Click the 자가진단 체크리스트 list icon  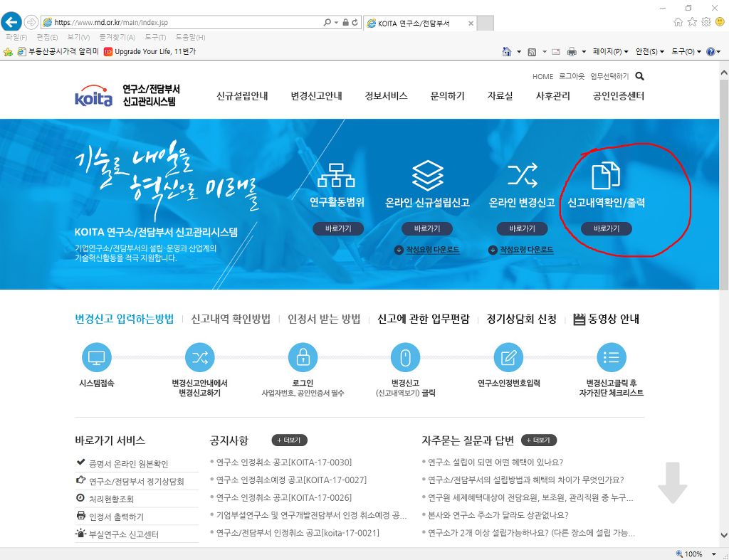pos(612,357)
